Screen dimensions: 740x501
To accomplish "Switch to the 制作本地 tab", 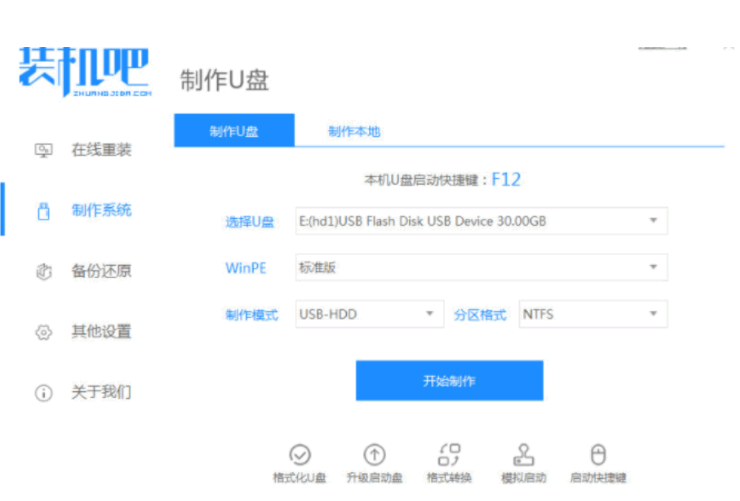I will (x=354, y=131).
